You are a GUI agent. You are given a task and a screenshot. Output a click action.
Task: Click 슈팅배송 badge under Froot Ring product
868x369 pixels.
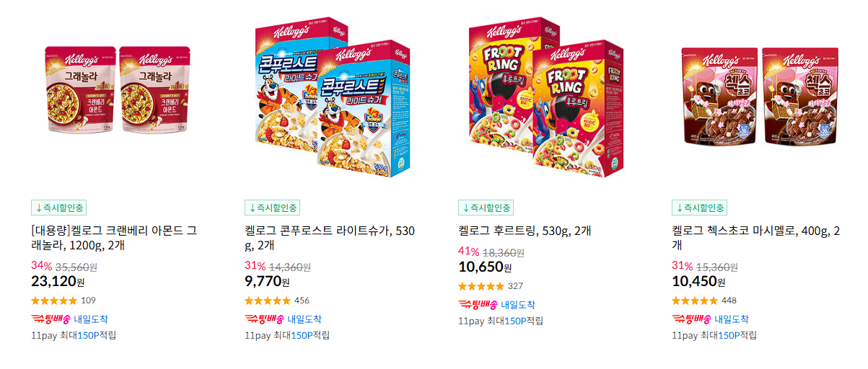478,305
